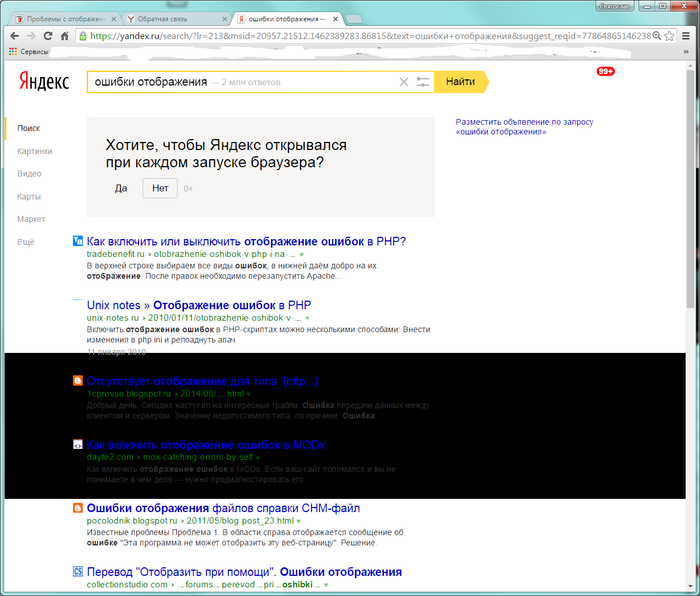The width and height of the screenshot is (700, 596).
Task: Open Как включить отображение ошибок в MODx
Action: coord(205,445)
